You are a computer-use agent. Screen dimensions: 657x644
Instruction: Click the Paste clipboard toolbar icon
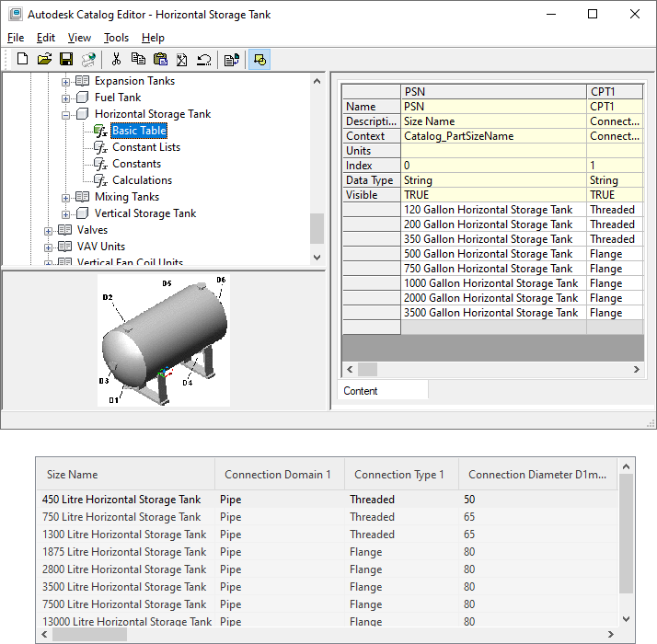click(x=160, y=60)
